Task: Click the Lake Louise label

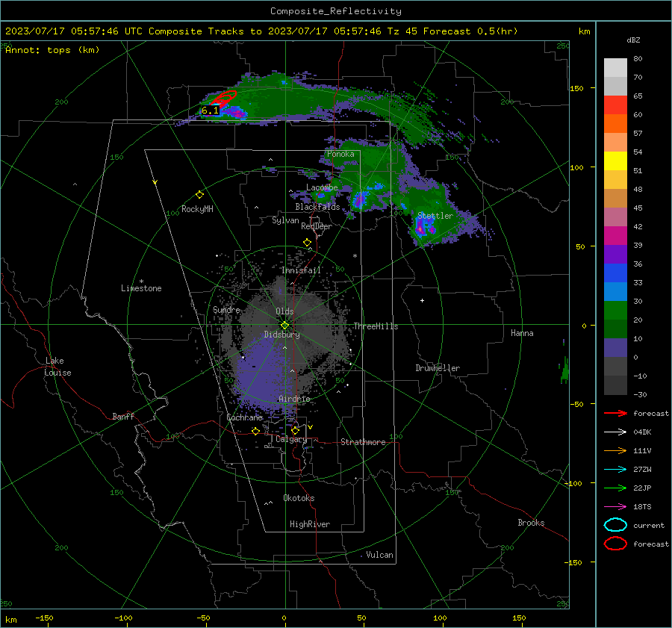Action: point(57,367)
